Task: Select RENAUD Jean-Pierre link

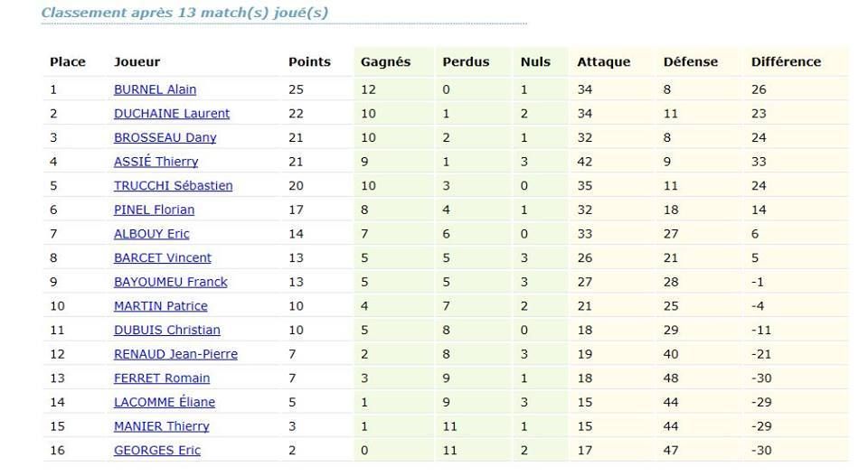Action: [176, 354]
